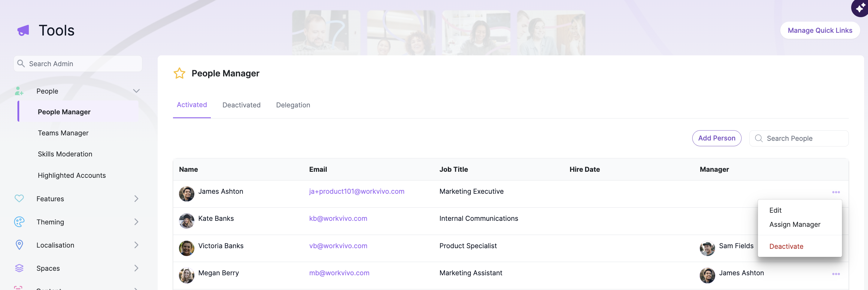Click the People section person icon
This screenshot has width=868, height=290.
point(19,91)
